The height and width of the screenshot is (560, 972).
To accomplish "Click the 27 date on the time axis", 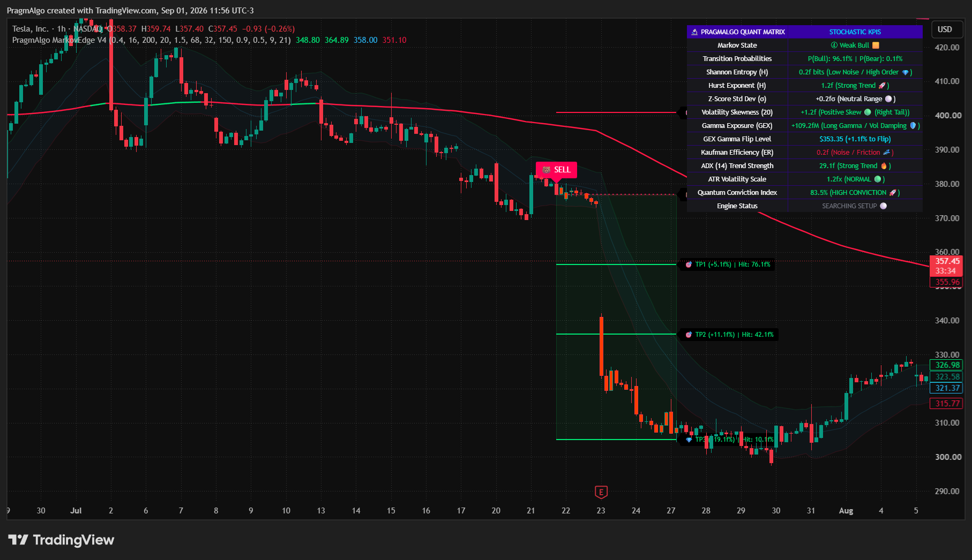I will [x=671, y=511].
